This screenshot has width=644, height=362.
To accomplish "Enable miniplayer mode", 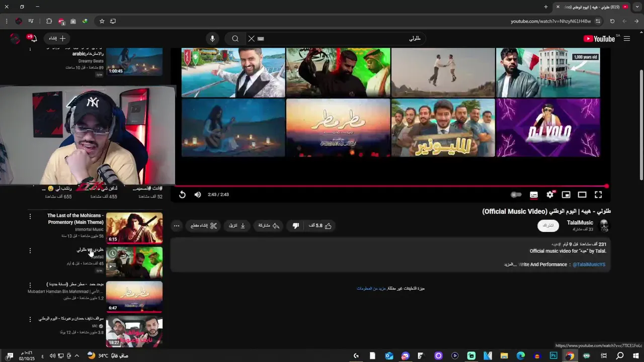I will coord(566,195).
